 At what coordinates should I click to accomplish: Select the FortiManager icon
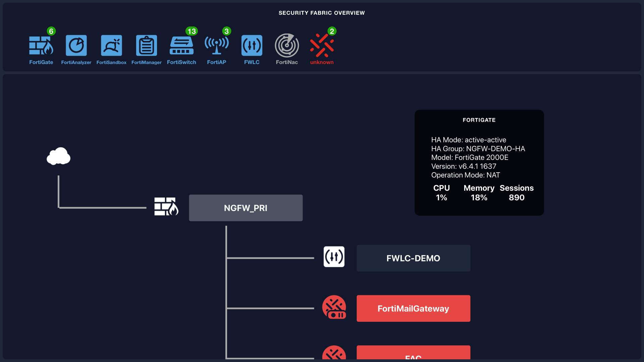147,46
